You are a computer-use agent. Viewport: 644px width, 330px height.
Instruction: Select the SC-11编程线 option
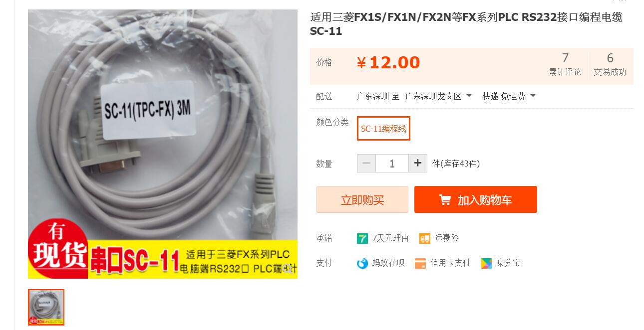click(x=383, y=129)
